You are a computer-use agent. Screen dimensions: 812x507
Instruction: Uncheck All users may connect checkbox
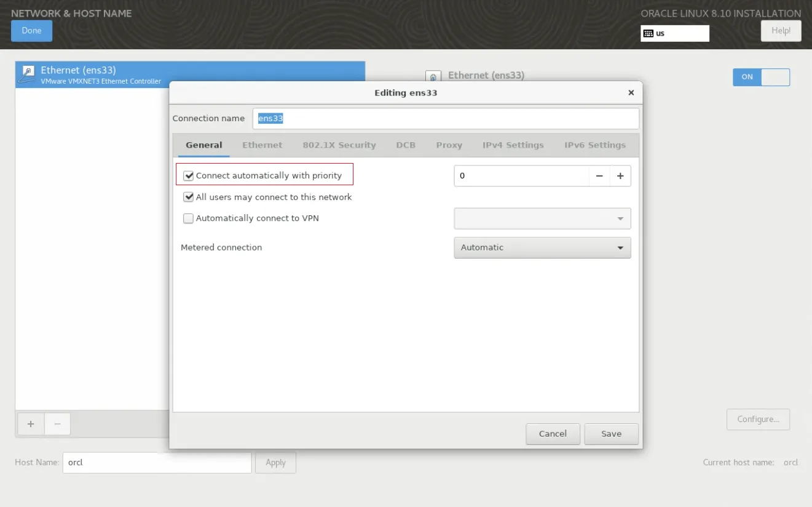pyautogui.click(x=189, y=198)
